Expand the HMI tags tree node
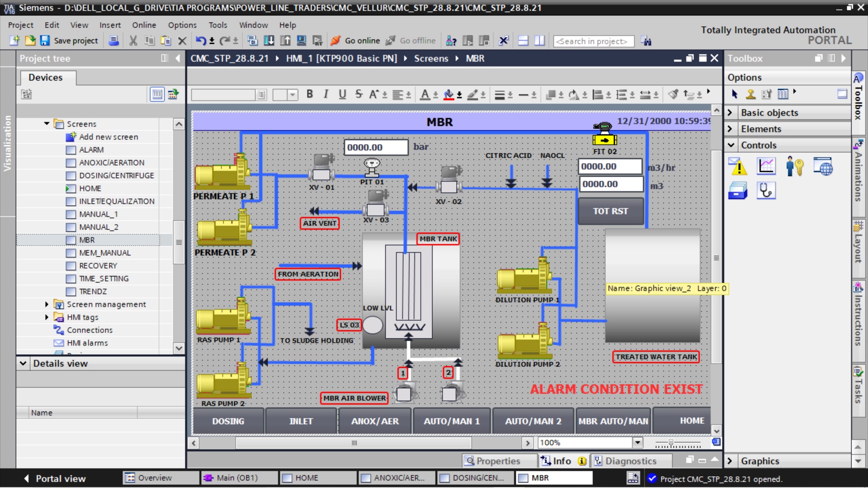The height and width of the screenshot is (488, 868). 47,317
